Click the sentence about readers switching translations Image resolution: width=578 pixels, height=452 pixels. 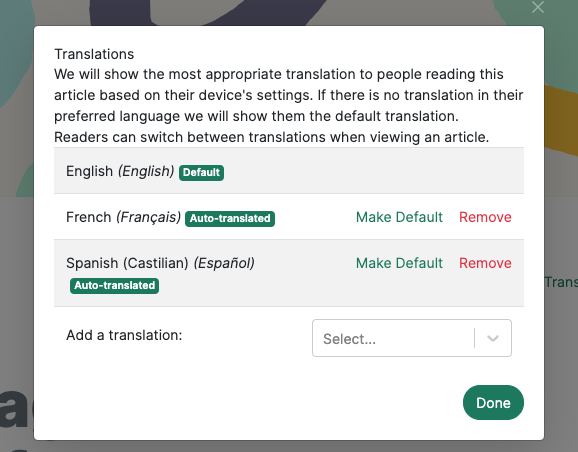272,137
